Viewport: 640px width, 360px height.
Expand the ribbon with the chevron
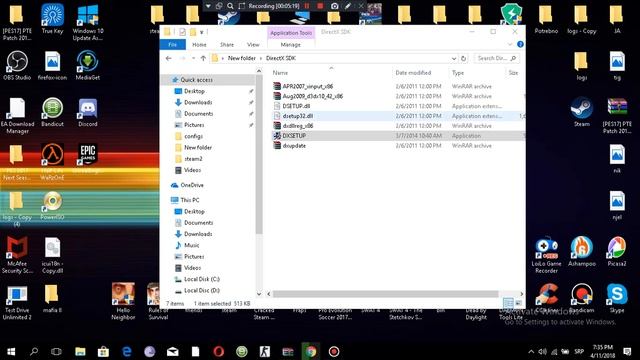(510, 44)
